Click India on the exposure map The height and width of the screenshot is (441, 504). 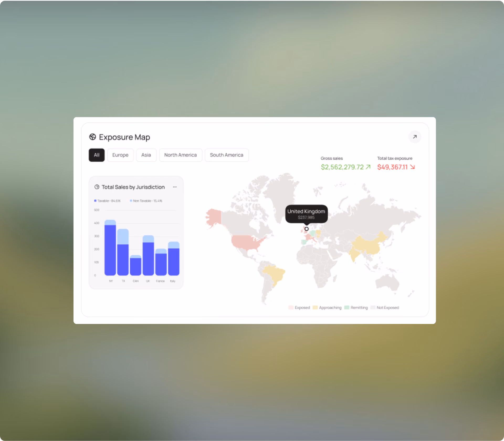point(354,255)
